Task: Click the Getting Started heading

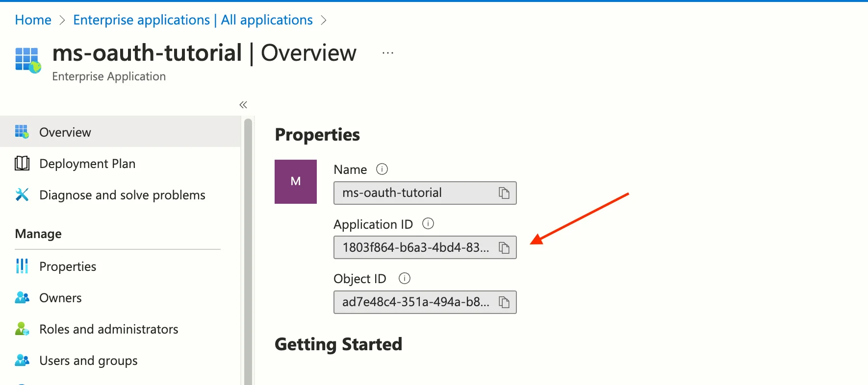Action: click(x=338, y=344)
